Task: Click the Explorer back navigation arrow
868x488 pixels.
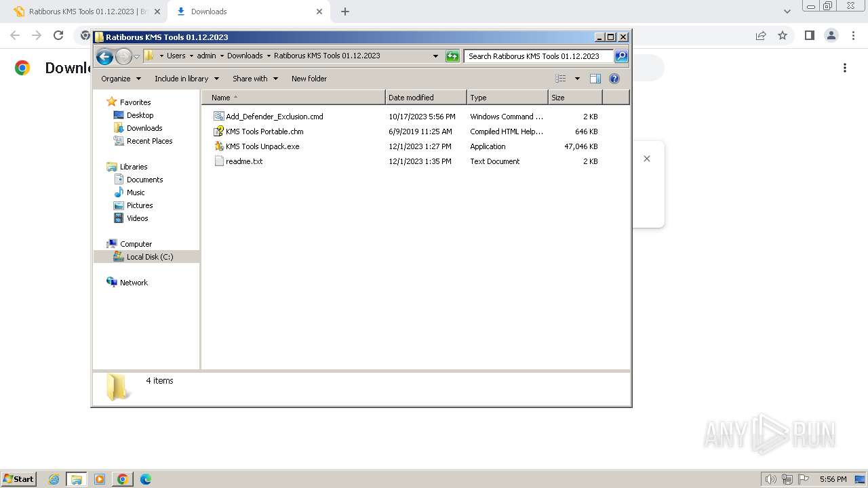Action: pyautogui.click(x=104, y=56)
